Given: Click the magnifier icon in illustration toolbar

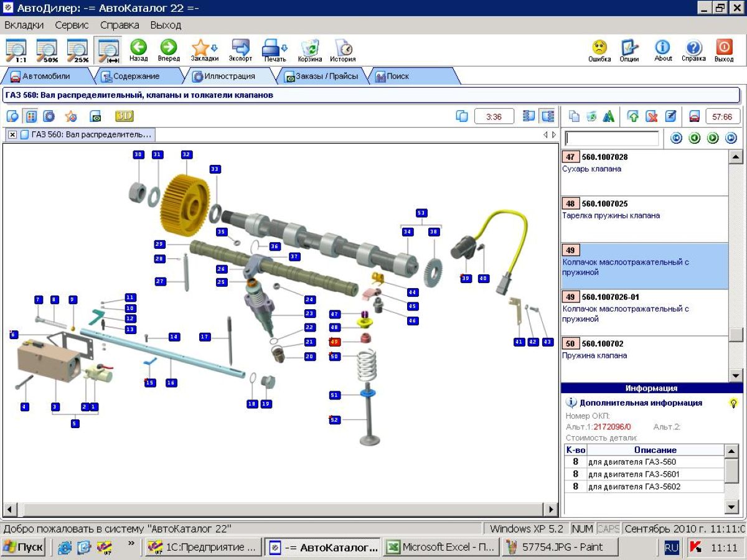Looking at the screenshot, I should pyautogui.click(x=13, y=116).
